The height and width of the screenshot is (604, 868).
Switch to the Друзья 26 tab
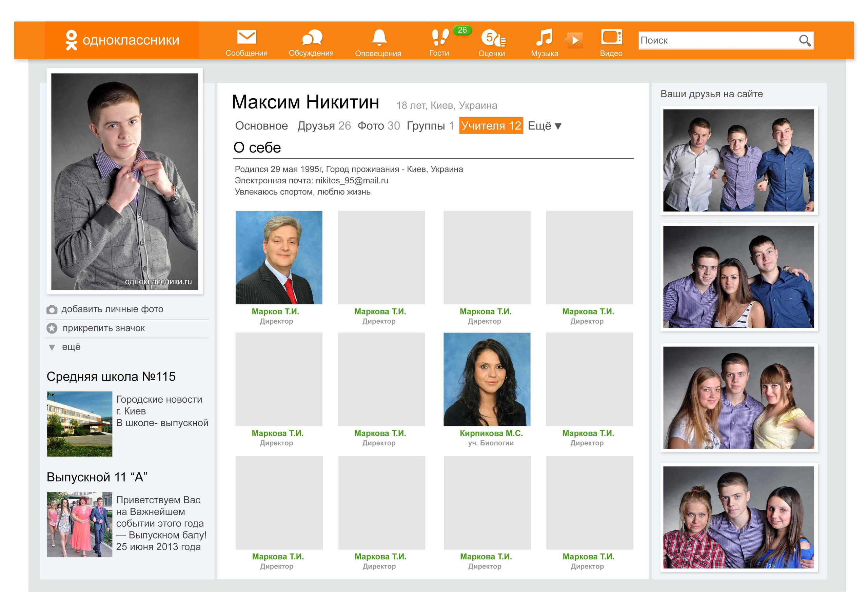pos(324,126)
